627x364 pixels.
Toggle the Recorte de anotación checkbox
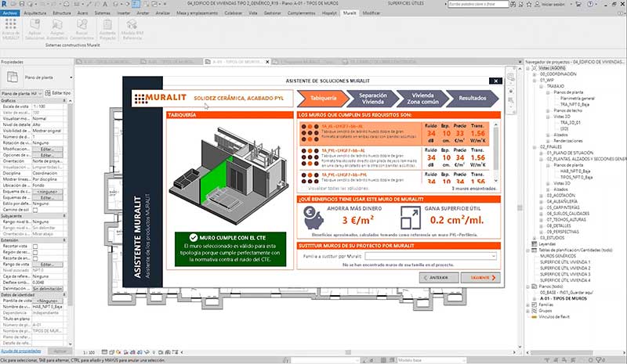pyautogui.click(x=35, y=258)
